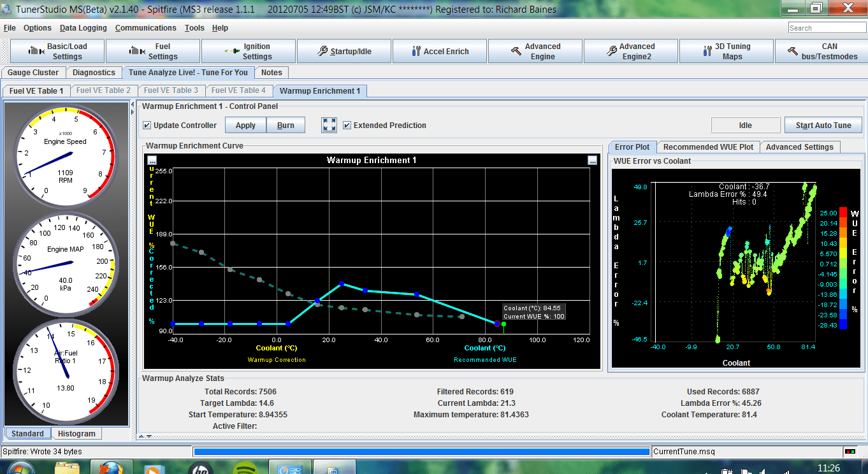Open the Tools menu
The width and height of the screenshot is (868, 474).
pyautogui.click(x=194, y=28)
